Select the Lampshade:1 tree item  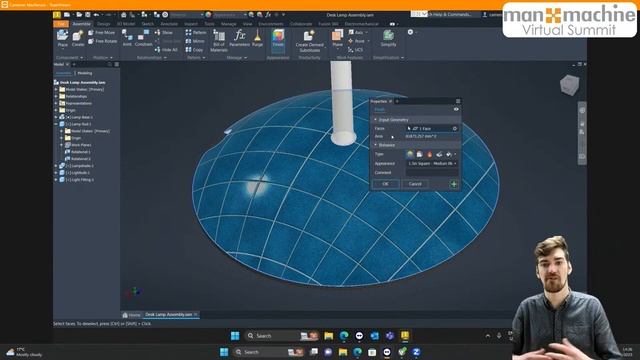(x=77, y=166)
